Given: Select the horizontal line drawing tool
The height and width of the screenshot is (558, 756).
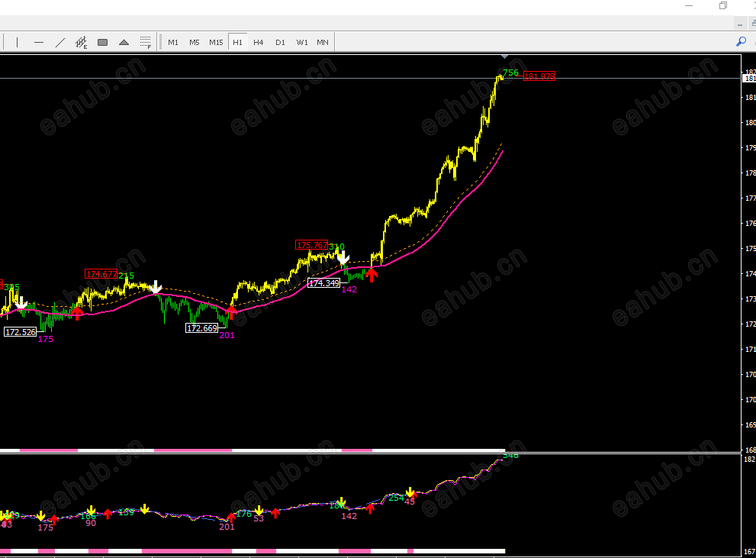Looking at the screenshot, I should click(x=39, y=43).
